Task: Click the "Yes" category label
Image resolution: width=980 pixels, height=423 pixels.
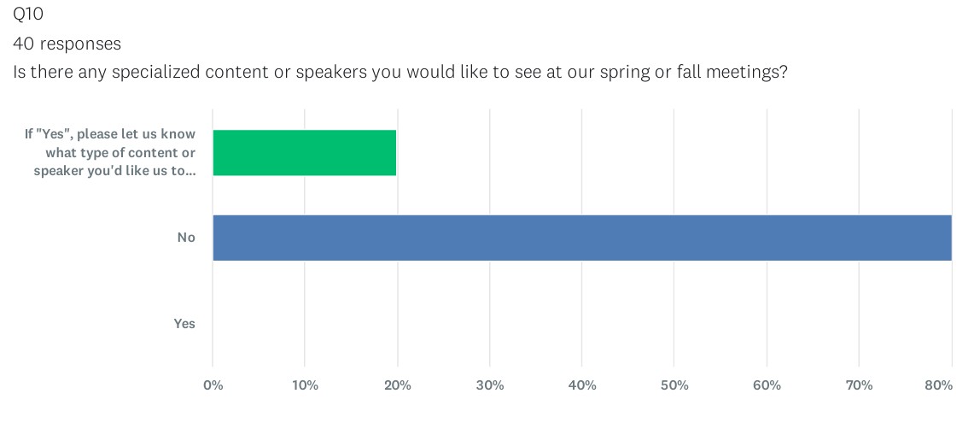Action: 184,324
